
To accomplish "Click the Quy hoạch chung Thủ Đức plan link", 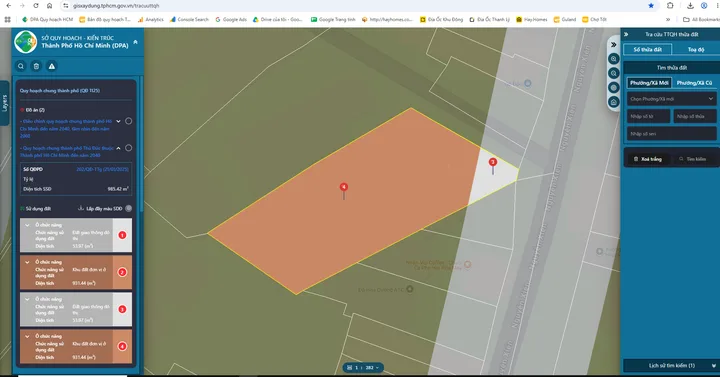I will coord(67,152).
